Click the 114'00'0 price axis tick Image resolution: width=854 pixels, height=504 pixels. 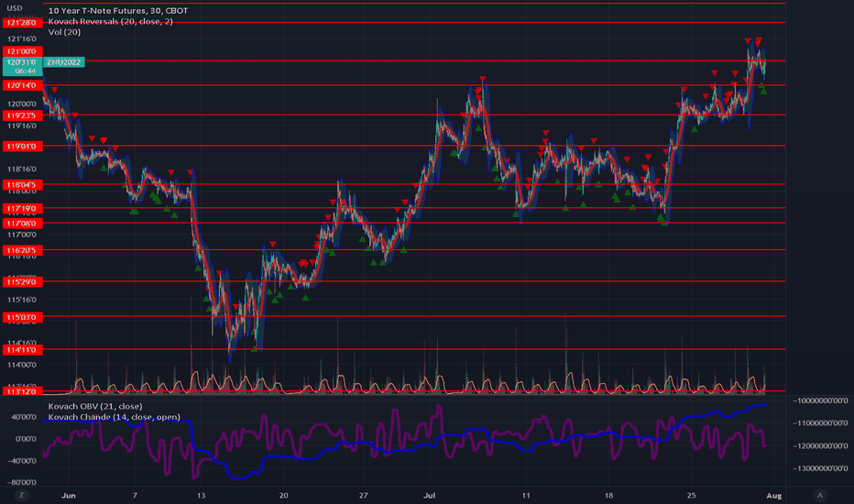(22, 365)
